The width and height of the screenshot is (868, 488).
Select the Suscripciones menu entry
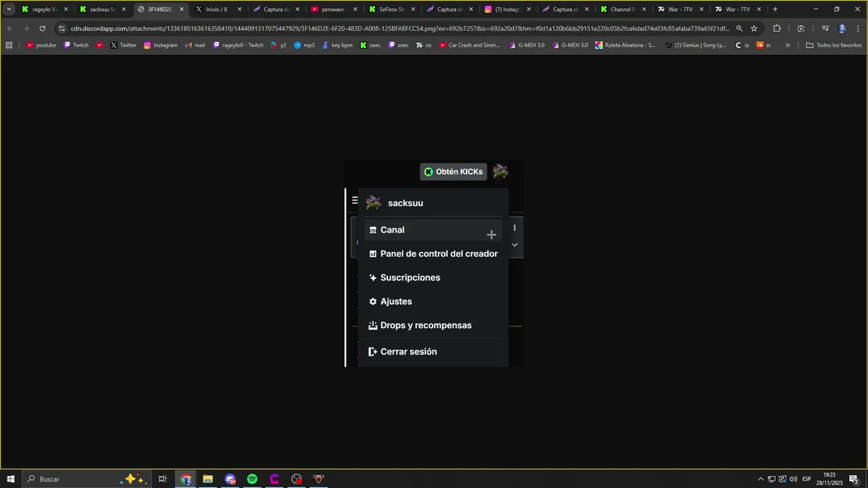pos(433,278)
